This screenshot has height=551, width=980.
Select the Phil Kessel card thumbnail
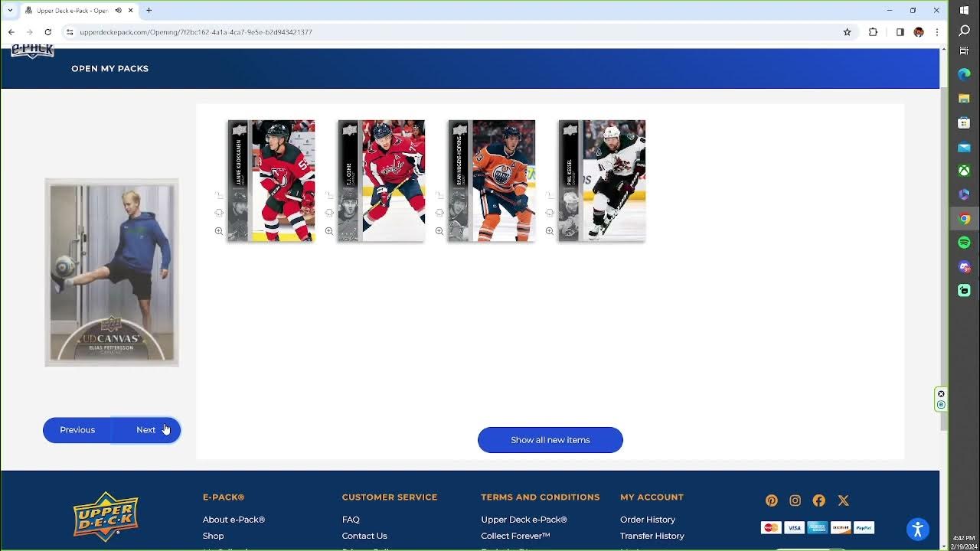click(x=602, y=181)
